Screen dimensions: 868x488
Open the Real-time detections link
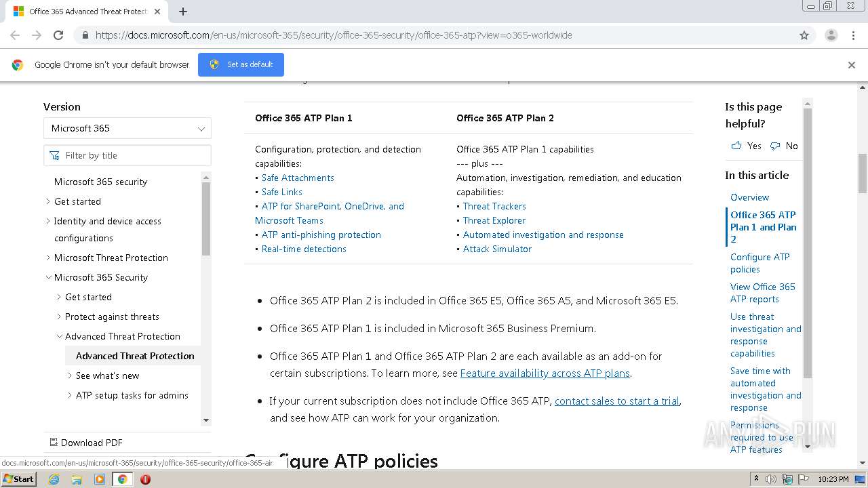click(304, 249)
